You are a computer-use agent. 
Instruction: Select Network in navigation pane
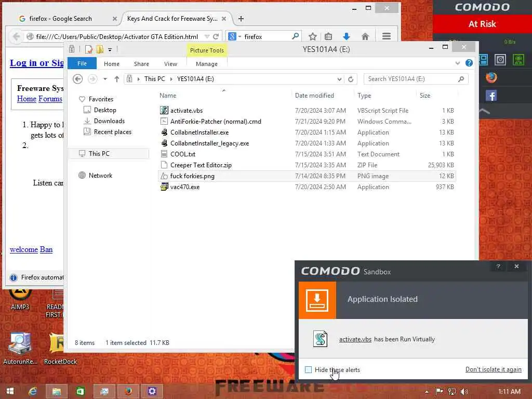[100, 176]
